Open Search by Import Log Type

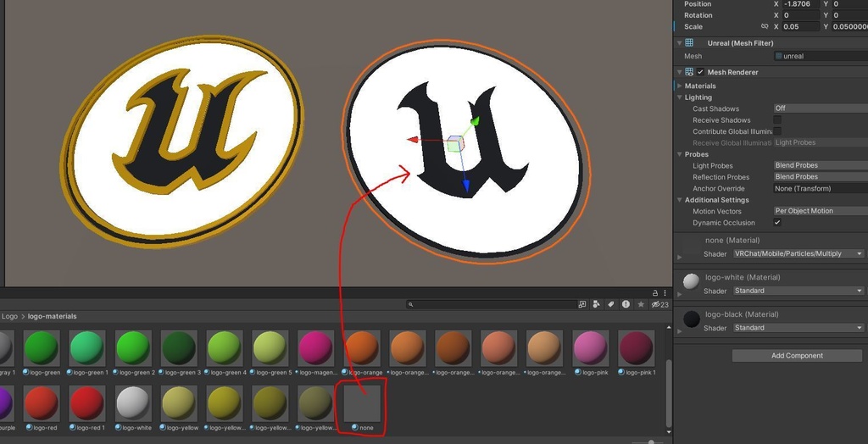point(626,304)
